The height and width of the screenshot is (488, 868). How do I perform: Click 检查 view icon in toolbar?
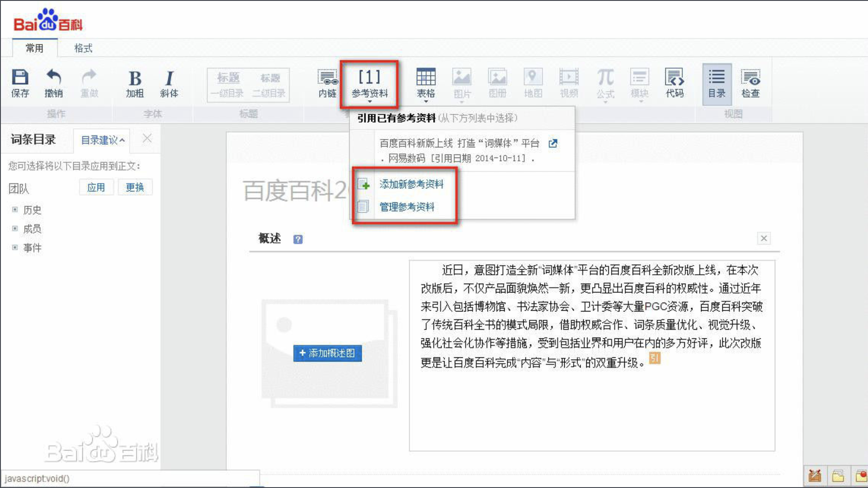(x=751, y=83)
